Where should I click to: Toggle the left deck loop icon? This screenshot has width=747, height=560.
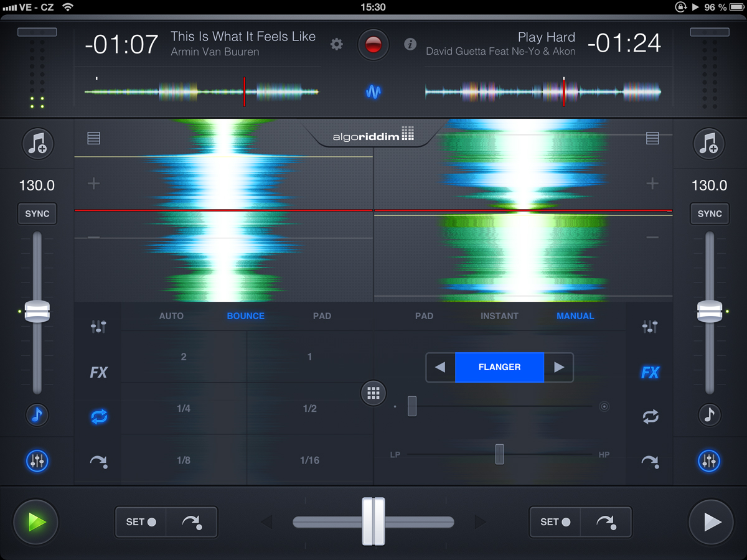click(x=99, y=417)
